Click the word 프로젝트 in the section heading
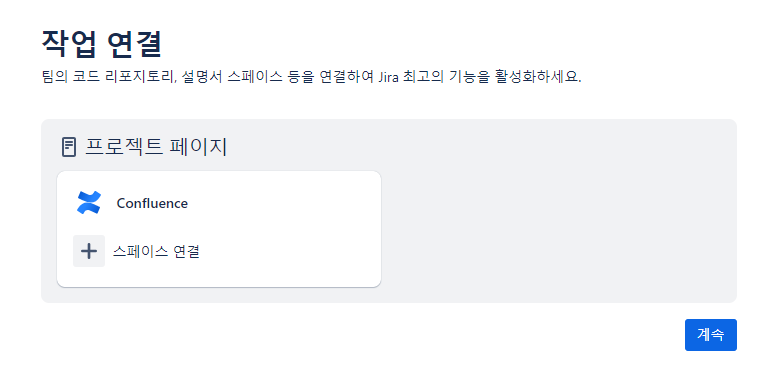 pos(124,147)
